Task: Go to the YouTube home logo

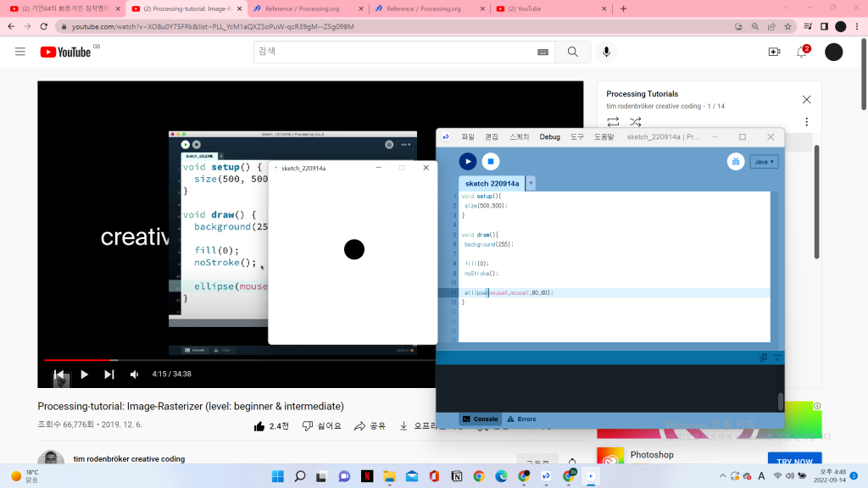Action: (65, 52)
